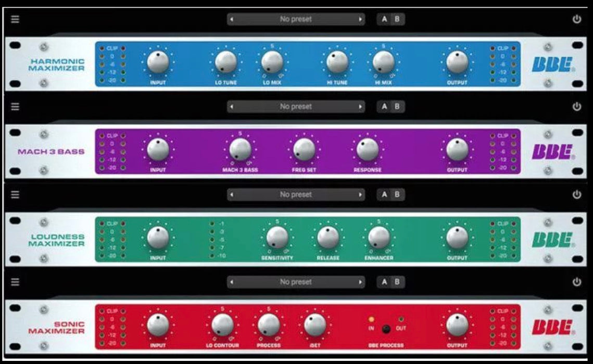Switch to state A on Sonic Maximizer
The image size is (593, 364).
385,282
